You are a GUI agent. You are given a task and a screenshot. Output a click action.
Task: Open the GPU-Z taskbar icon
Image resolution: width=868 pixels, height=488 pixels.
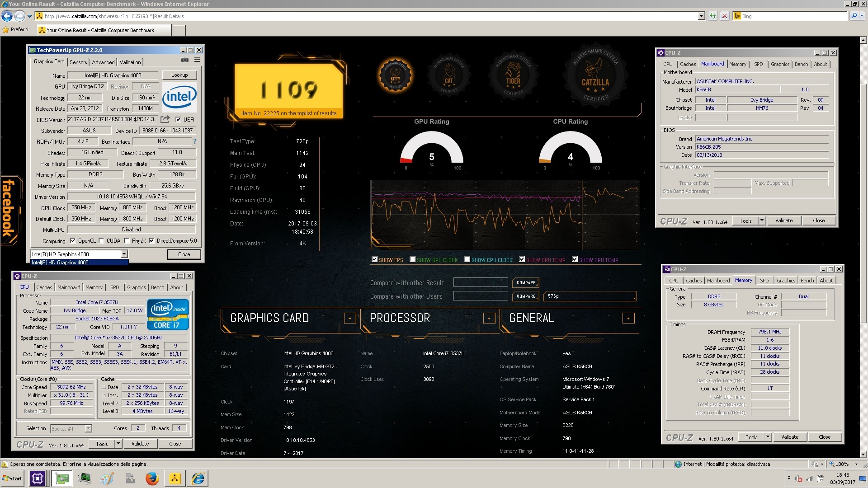[x=62, y=479]
